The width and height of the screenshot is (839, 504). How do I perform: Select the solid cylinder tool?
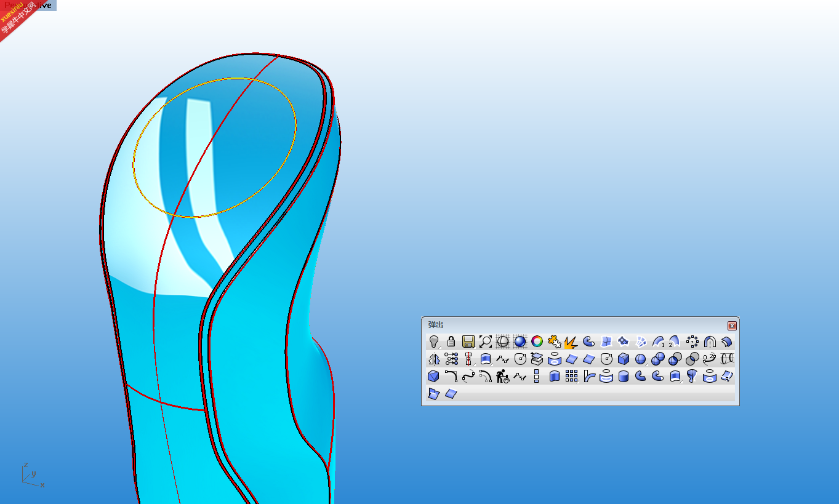point(624,376)
